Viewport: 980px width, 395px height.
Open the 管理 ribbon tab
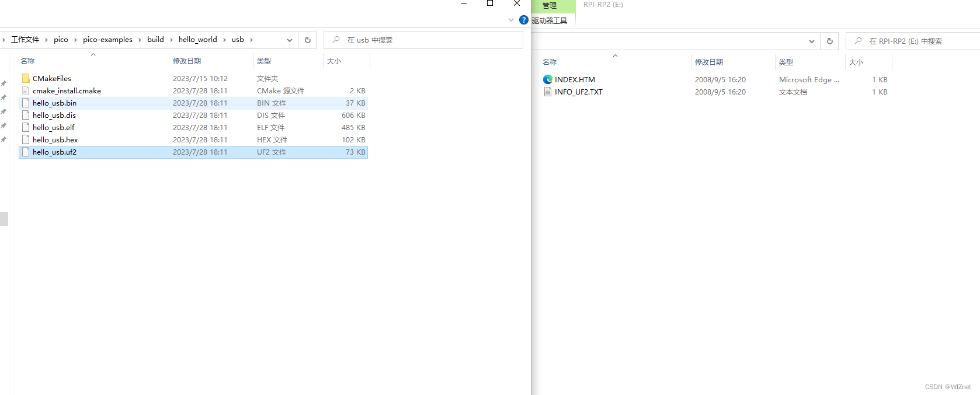click(550, 6)
